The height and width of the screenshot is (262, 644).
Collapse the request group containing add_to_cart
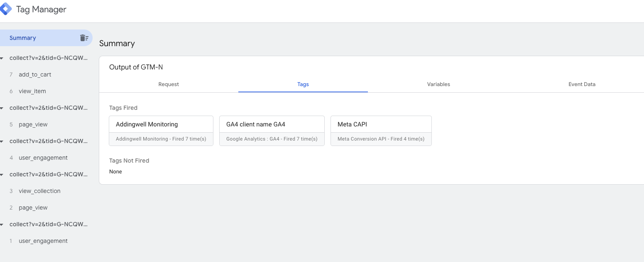pos(2,58)
